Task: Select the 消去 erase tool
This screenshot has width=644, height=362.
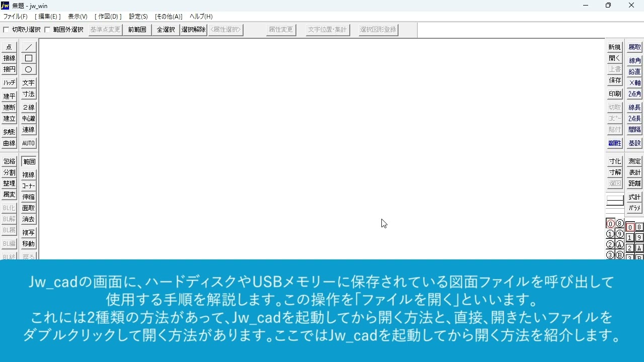Action: [x=29, y=219]
